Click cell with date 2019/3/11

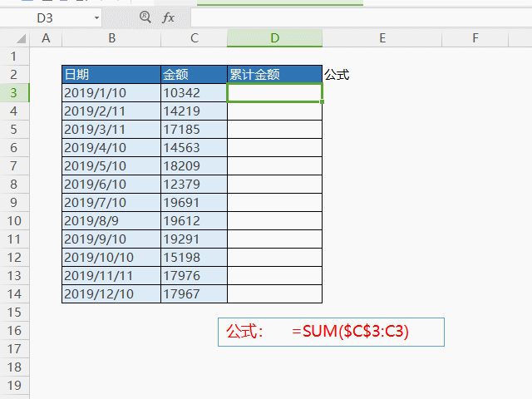(111, 130)
